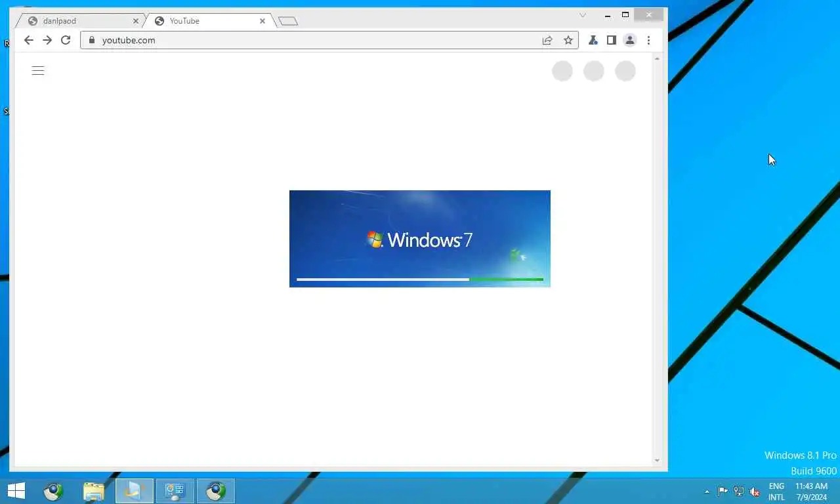The width and height of the screenshot is (840, 504).
Task: Click the page scrollbar up arrow
Action: coord(657,59)
